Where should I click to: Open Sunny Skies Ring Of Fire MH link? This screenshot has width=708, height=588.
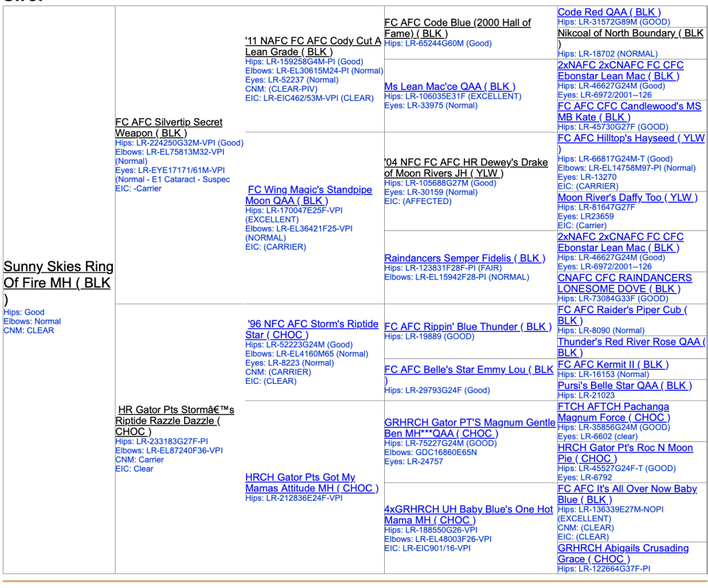point(58,267)
